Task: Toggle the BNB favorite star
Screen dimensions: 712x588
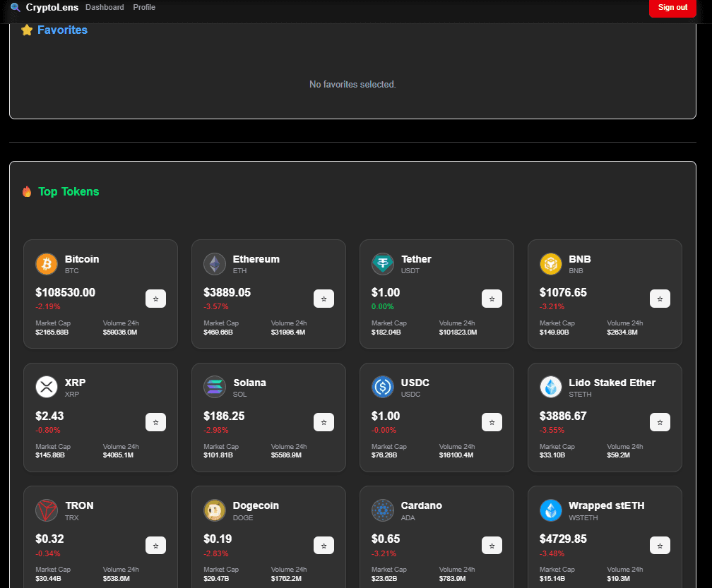Action: pos(660,299)
